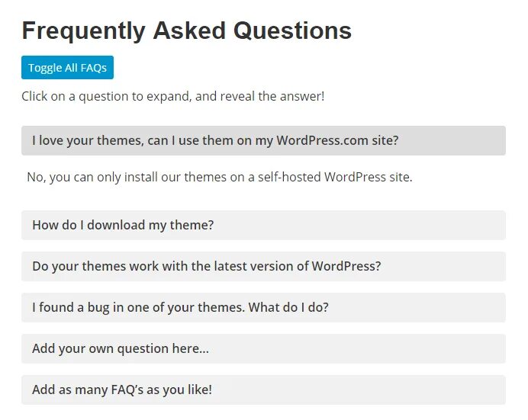Click the Frequently Asked Questions heading
Viewport: 528px width, 420px height.
coord(186,30)
